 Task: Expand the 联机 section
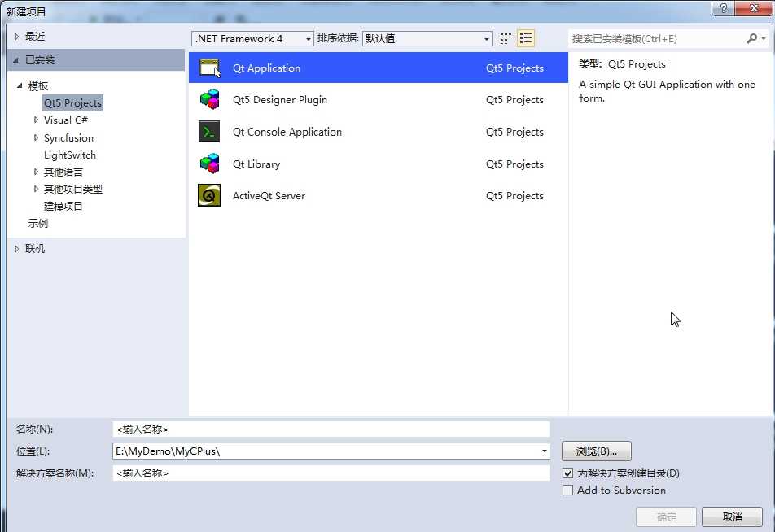(16, 249)
